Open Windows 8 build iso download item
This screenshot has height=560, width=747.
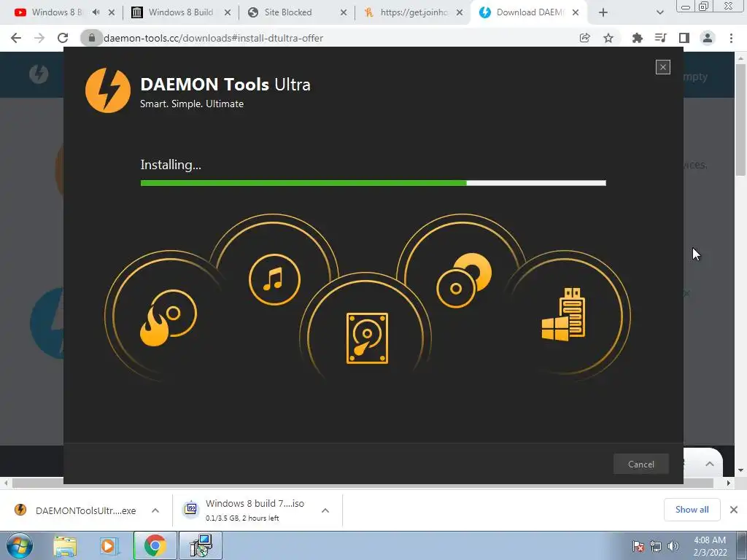pos(245,510)
